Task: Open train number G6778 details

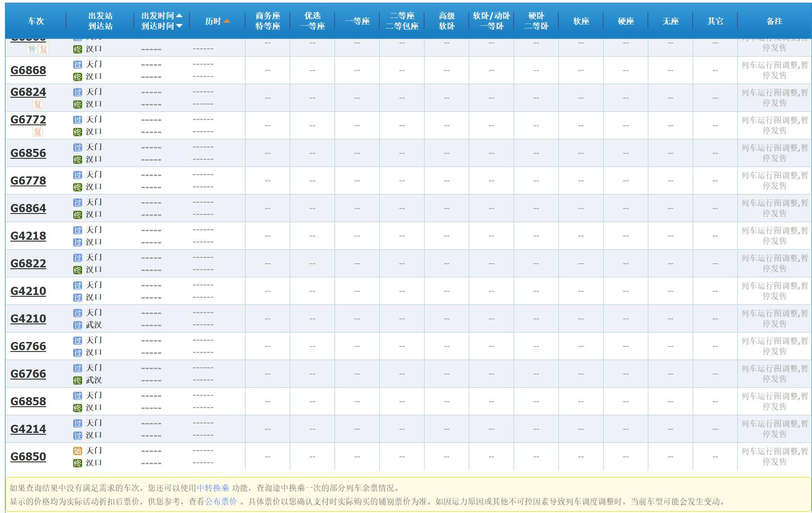Action: [28, 181]
